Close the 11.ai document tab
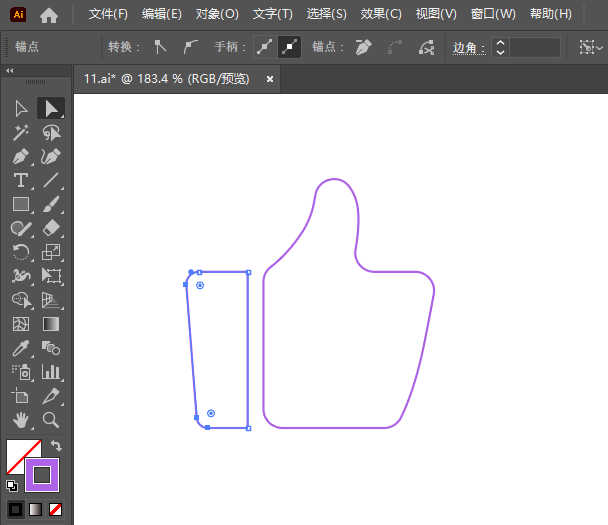Screen dimensions: 608x525 point(270,79)
